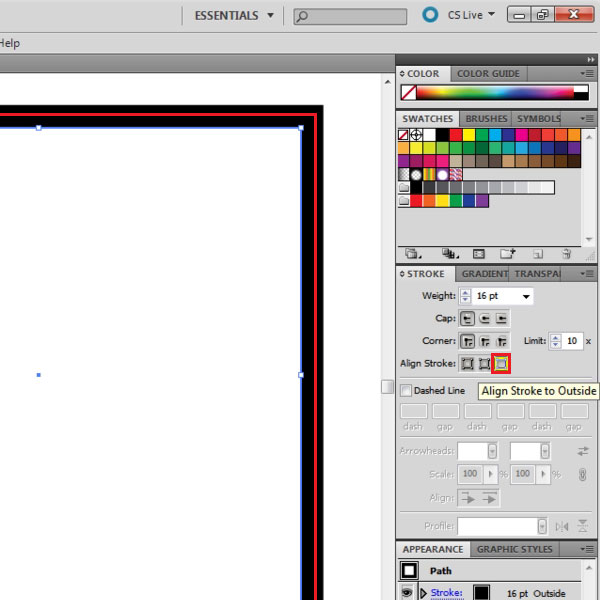The image size is (600, 600).
Task: Click the Weight stepper arrows
Action: [465, 296]
